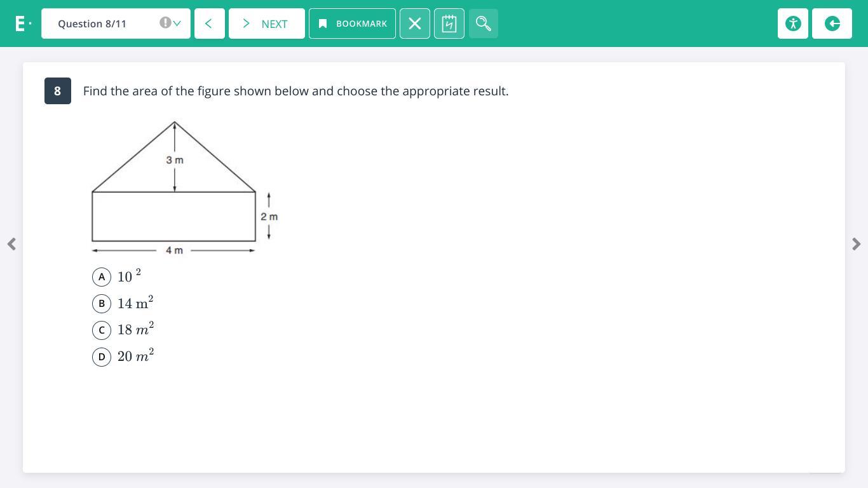Select answer option B
Viewport: 868px width, 488px height.
click(102, 304)
